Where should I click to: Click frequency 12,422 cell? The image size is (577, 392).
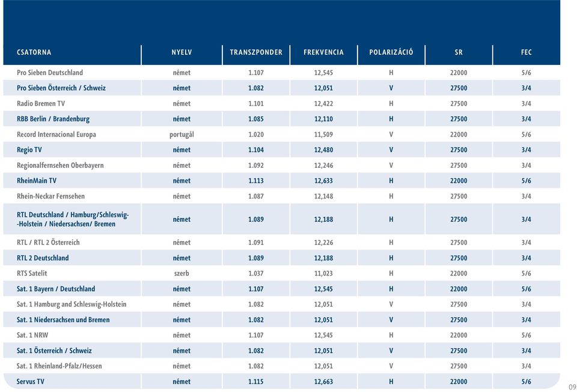pos(323,103)
